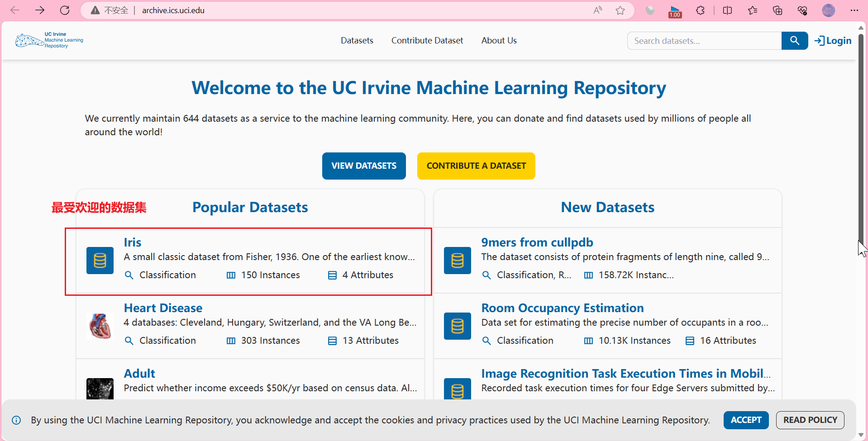Click the '16 Attributes' text
Image resolution: width=868 pixels, height=441 pixels.
point(728,341)
